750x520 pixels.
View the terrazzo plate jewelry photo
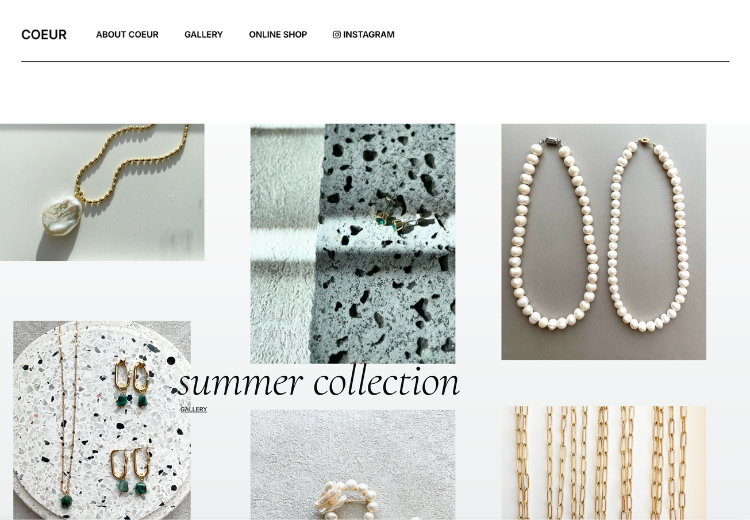[x=102, y=420]
